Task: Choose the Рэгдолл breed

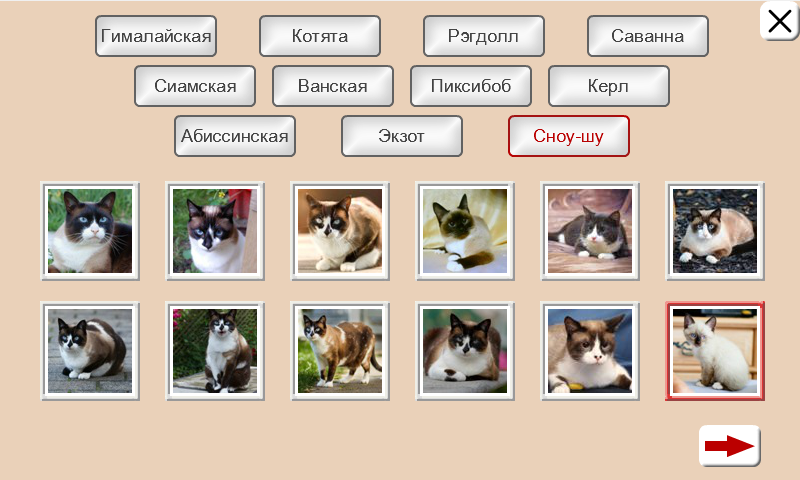Action: (484, 36)
